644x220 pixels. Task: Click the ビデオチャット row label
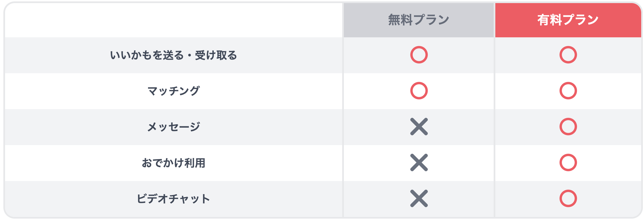coord(173,199)
